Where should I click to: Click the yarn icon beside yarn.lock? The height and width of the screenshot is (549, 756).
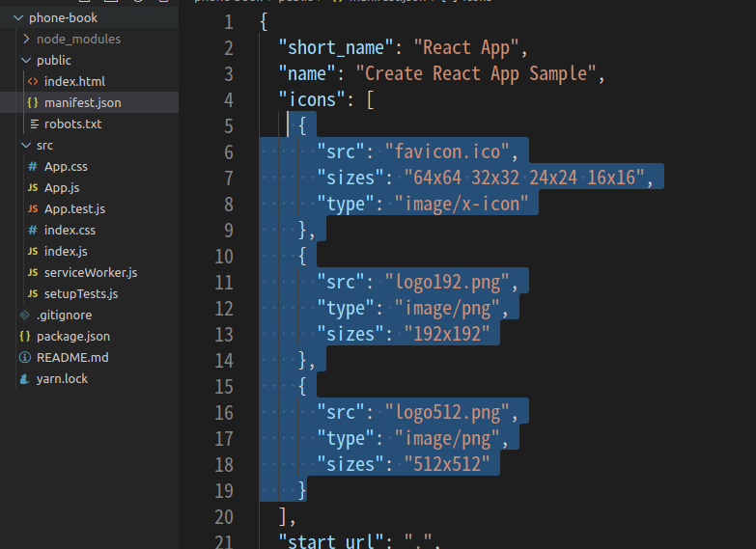[24, 379]
